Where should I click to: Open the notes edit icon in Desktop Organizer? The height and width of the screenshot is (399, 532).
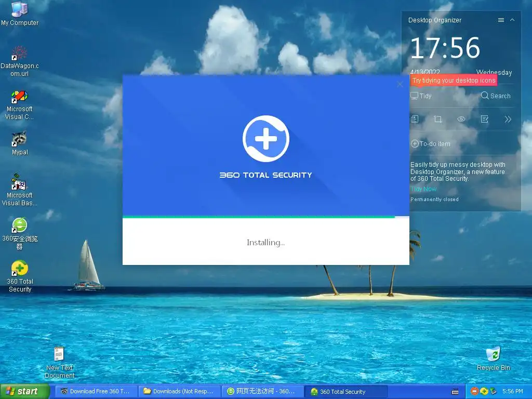point(485,119)
